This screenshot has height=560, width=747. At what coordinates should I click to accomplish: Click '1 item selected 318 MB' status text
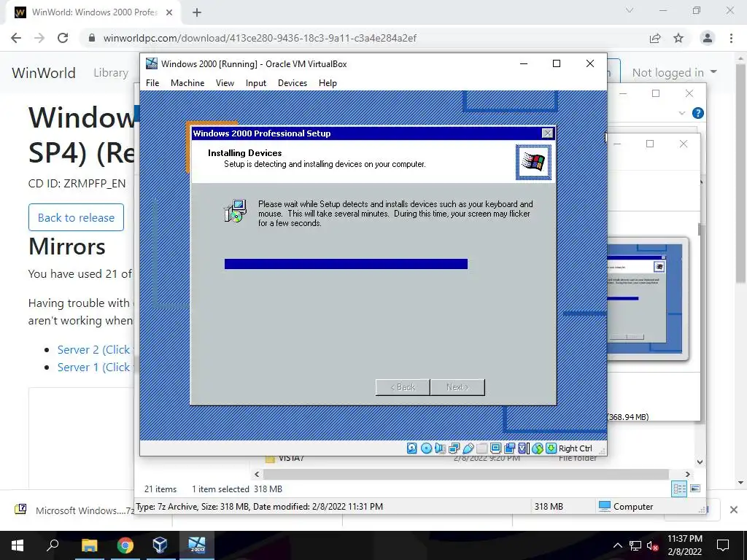coord(237,489)
